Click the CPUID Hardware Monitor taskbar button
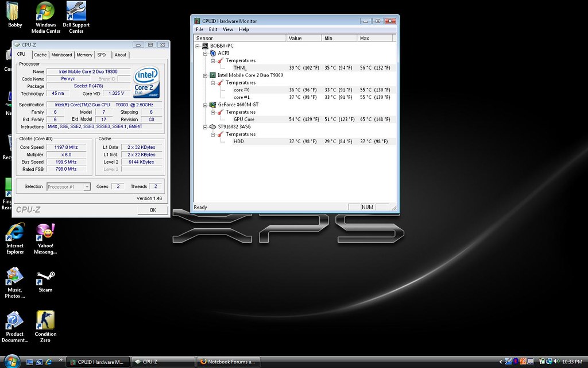This screenshot has height=368, width=588. pyautogui.click(x=98, y=362)
